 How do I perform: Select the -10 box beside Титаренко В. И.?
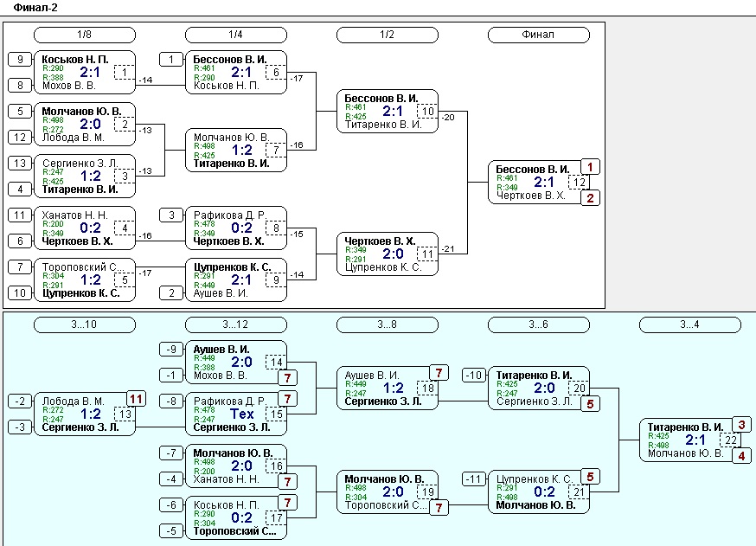(x=474, y=376)
